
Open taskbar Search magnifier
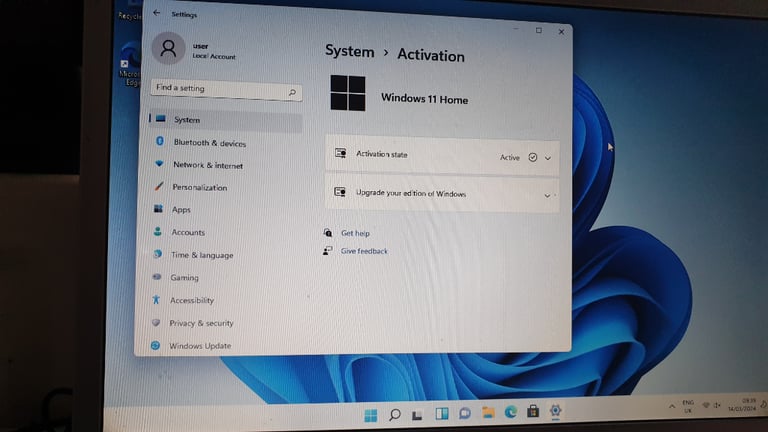point(394,415)
